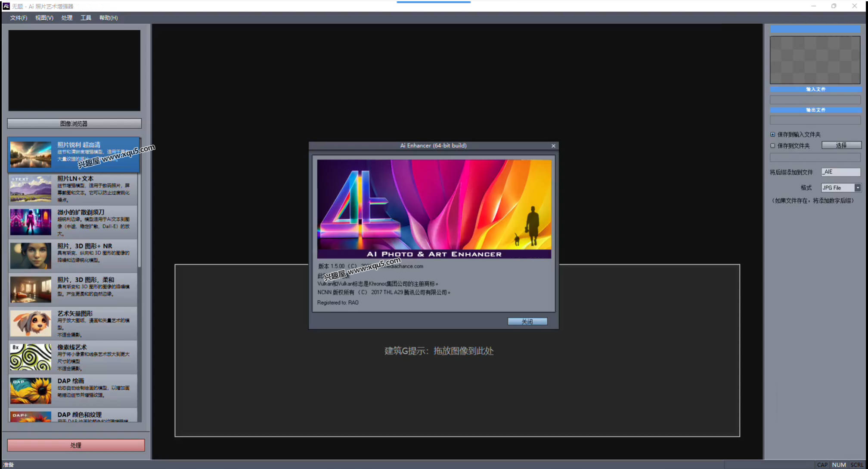Image resolution: width=868 pixels, height=469 pixels.
Task: Click the 照片LN+文本 title text
Action: tap(75, 178)
